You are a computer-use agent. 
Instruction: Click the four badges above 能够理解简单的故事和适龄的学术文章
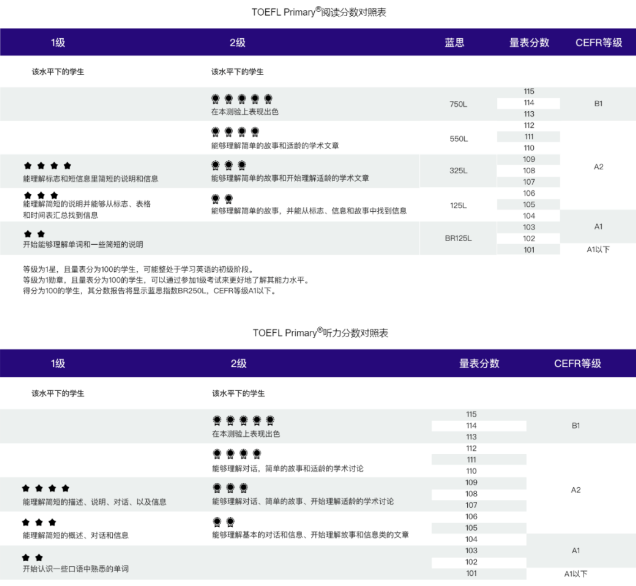235,132
